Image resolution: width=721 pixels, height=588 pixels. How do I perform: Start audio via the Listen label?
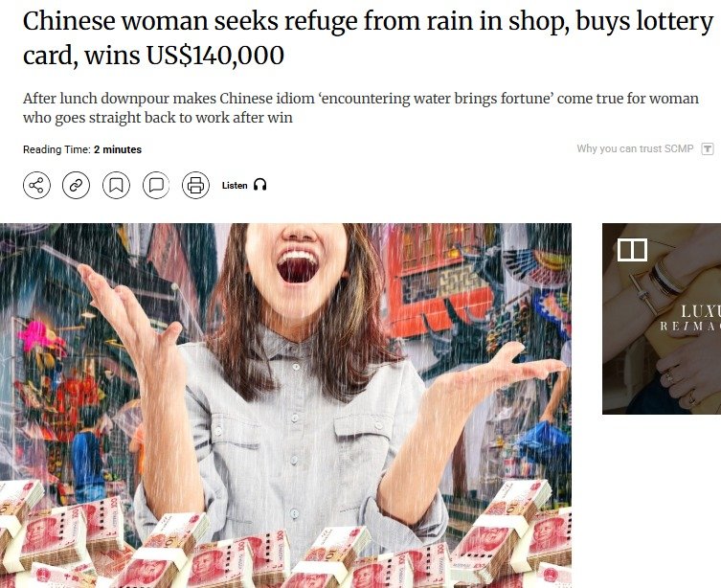point(235,185)
